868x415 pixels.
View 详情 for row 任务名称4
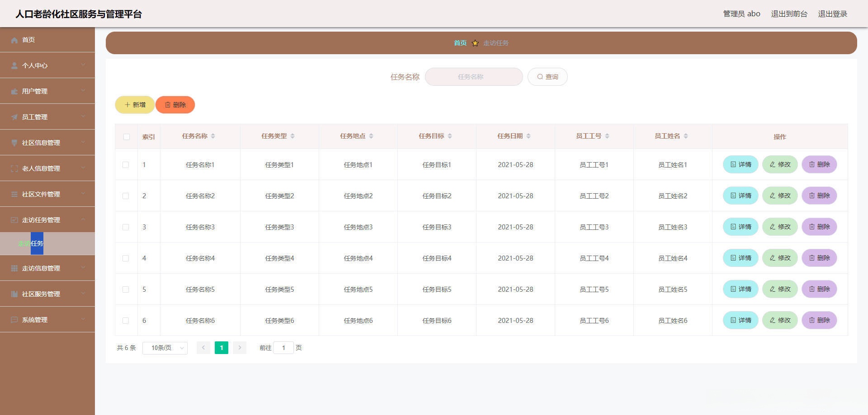pyautogui.click(x=741, y=258)
